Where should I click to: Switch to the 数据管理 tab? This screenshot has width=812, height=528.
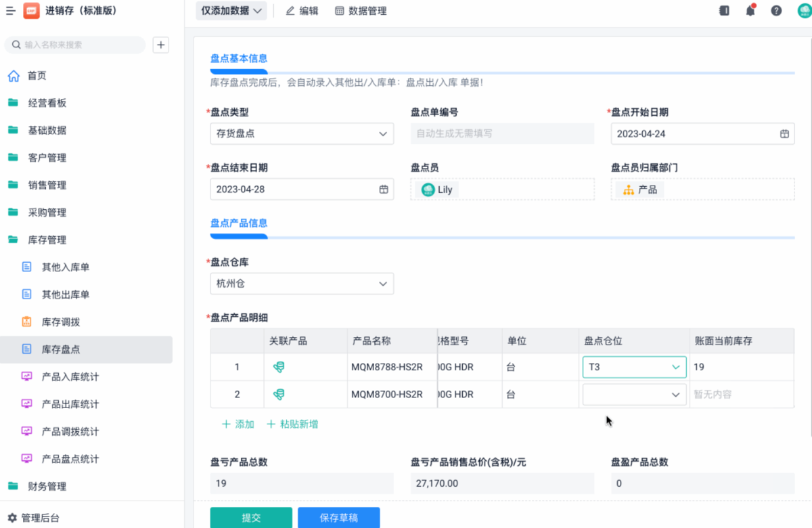click(361, 11)
